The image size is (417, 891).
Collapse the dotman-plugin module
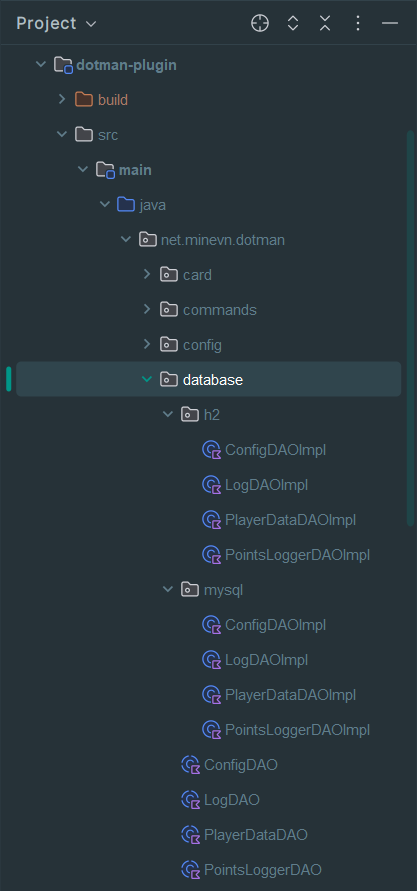[x=40, y=65]
